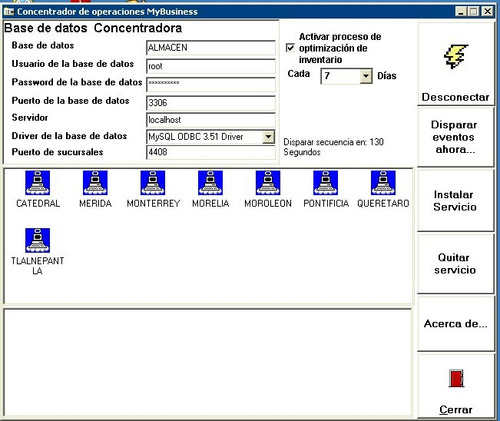Select the MORELIA branch icon
The height and width of the screenshot is (421, 500).
[210, 183]
